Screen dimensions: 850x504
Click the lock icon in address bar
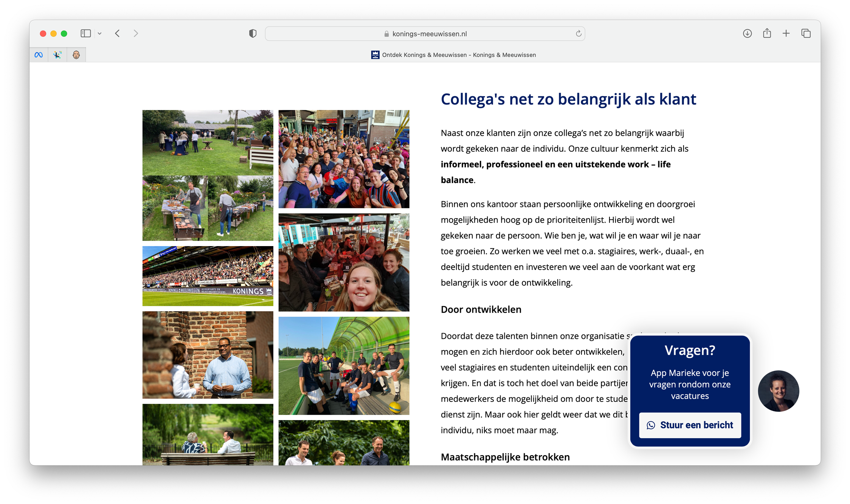[386, 34]
